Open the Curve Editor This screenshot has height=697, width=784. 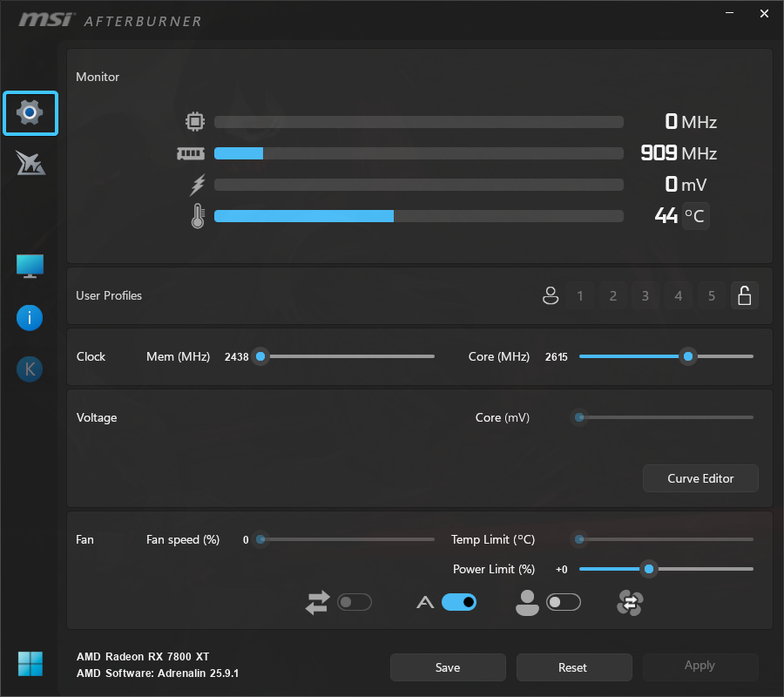(x=700, y=478)
